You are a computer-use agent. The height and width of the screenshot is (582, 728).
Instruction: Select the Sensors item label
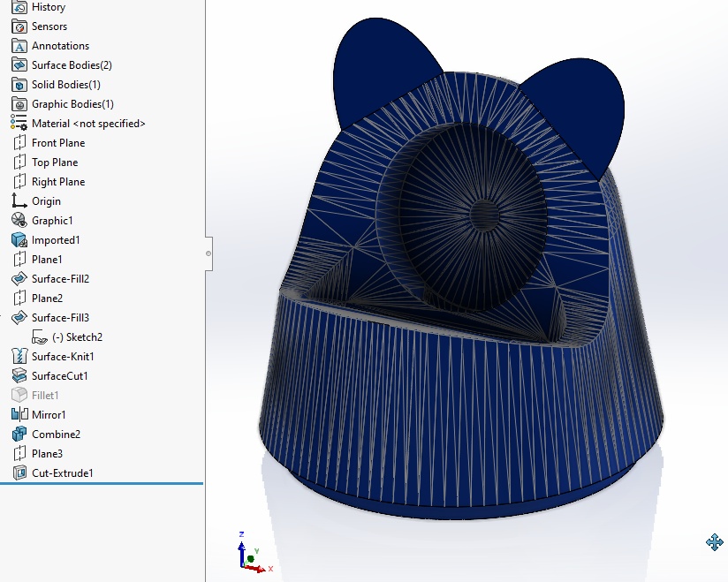click(x=49, y=26)
